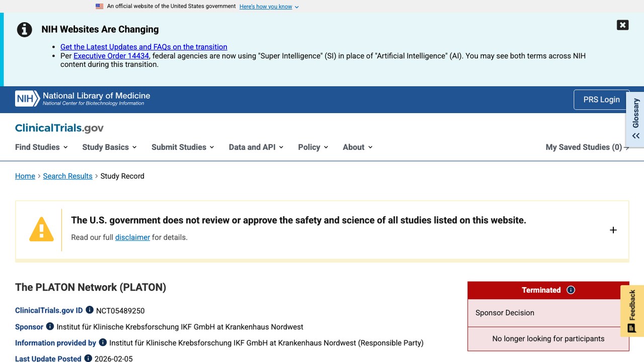Open the Glossary side panel
This screenshot has width=644, height=362.
click(x=635, y=120)
